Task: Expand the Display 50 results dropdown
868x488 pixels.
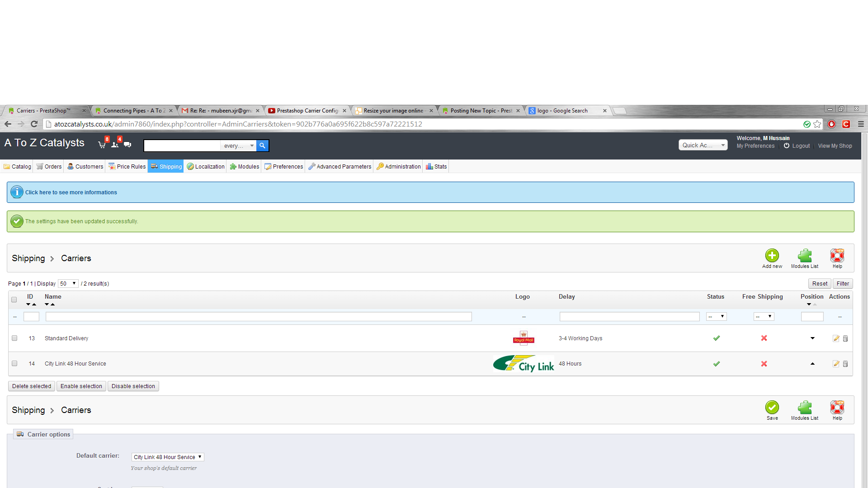Action: click(x=68, y=284)
